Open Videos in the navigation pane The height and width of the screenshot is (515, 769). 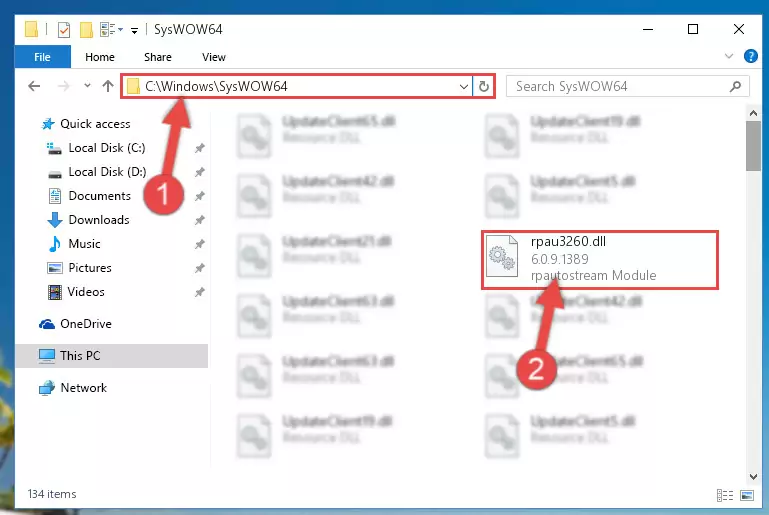86,292
